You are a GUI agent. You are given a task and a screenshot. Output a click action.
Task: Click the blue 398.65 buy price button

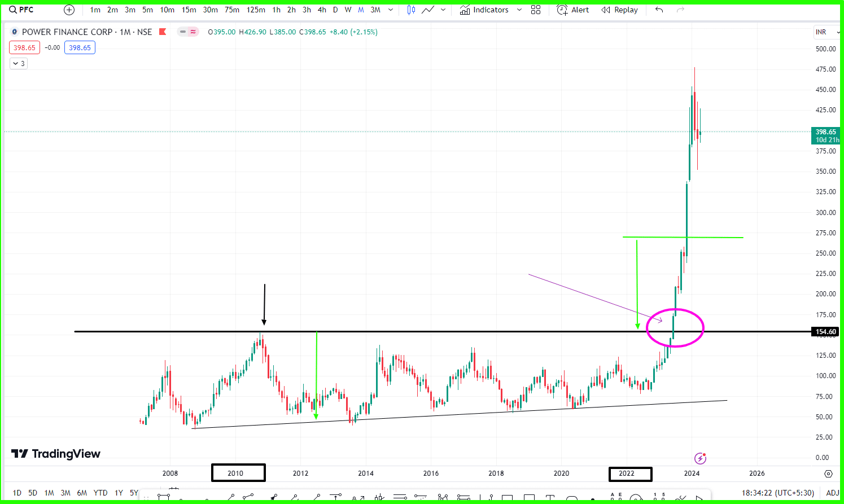80,48
